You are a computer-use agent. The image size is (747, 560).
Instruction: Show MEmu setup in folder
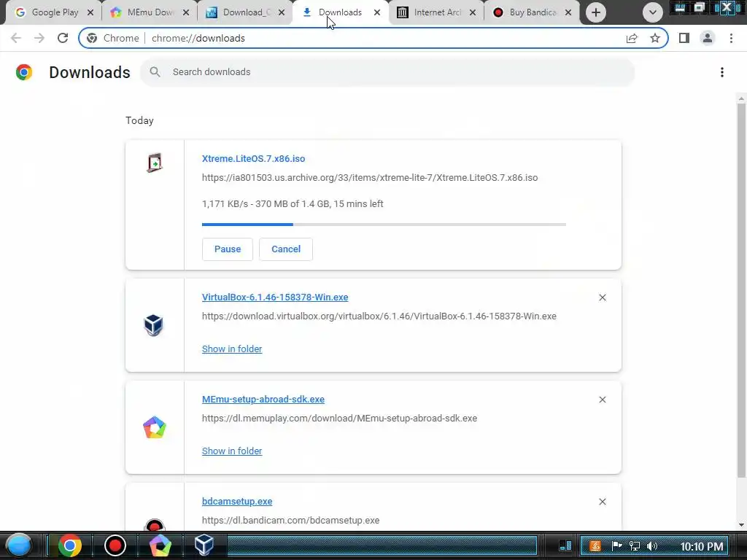point(232,451)
